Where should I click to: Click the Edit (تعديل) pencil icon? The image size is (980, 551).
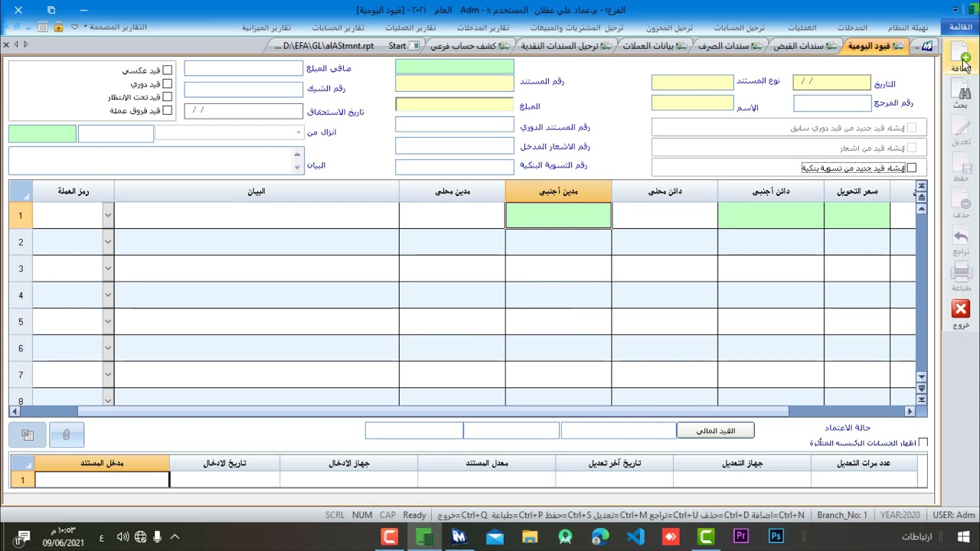point(961,132)
